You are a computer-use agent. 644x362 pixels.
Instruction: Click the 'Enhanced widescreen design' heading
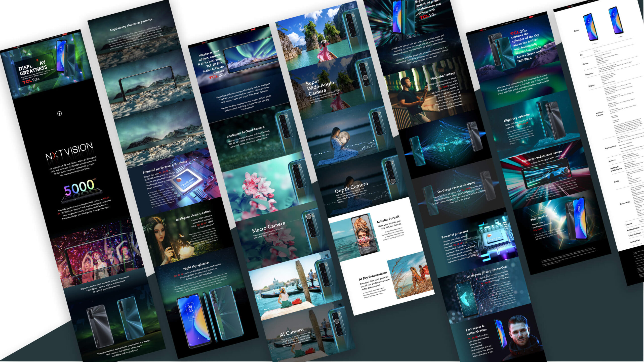tap(542, 156)
